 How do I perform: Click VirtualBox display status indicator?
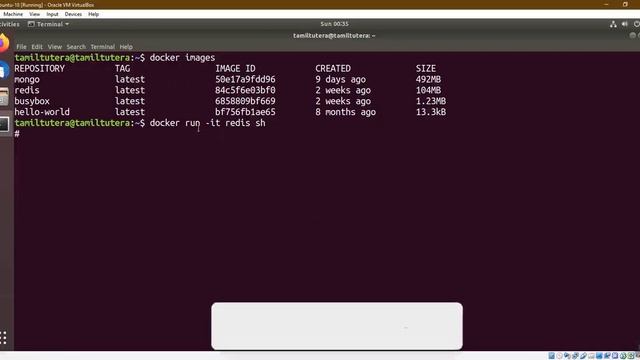(599, 356)
